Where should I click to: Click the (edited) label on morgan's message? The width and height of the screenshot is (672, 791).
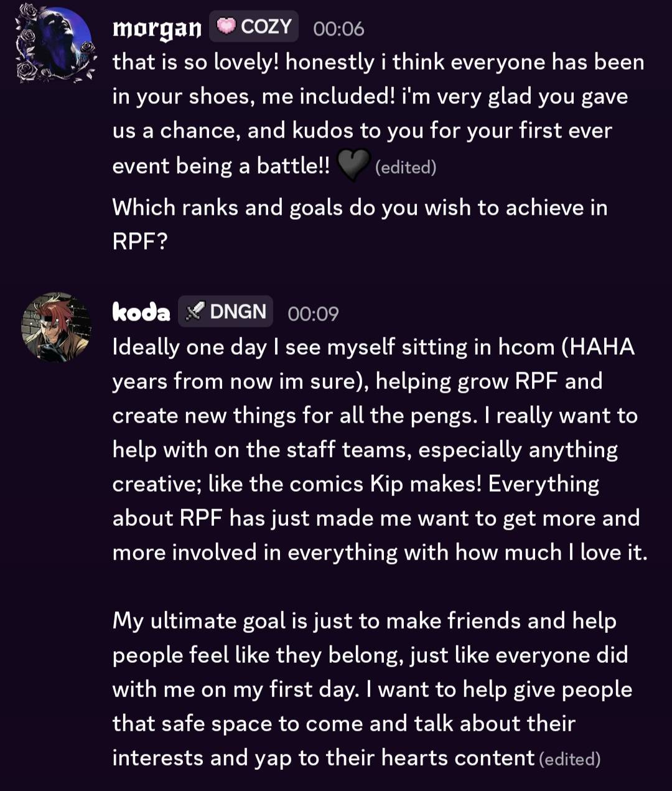[406, 167]
